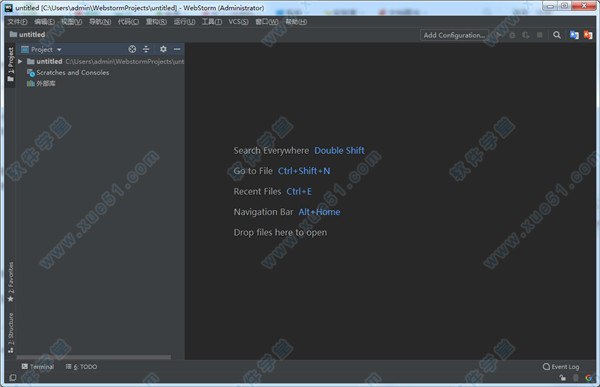Image resolution: width=600 pixels, height=387 pixels.
Task: Click the Recent Files hint text
Action: coord(257,191)
